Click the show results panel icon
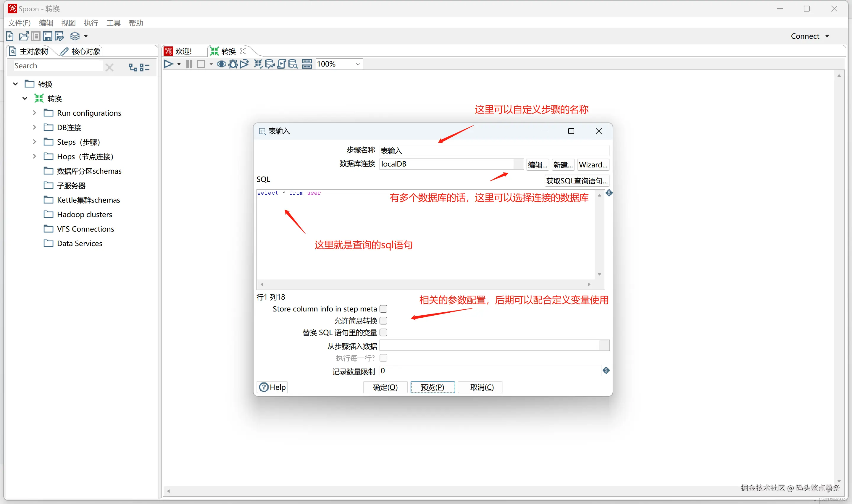This screenshot has width=852, height=504. 307,64
